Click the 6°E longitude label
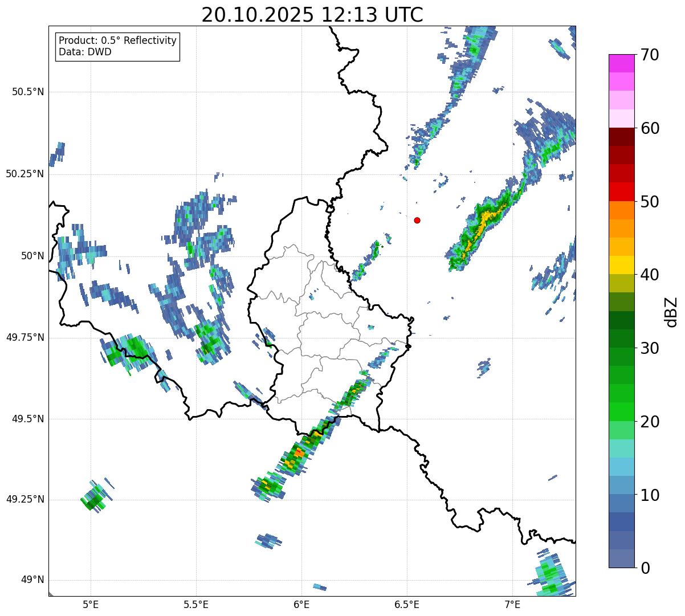This screenshot has height=616, width=685. (x=301, y=604)
